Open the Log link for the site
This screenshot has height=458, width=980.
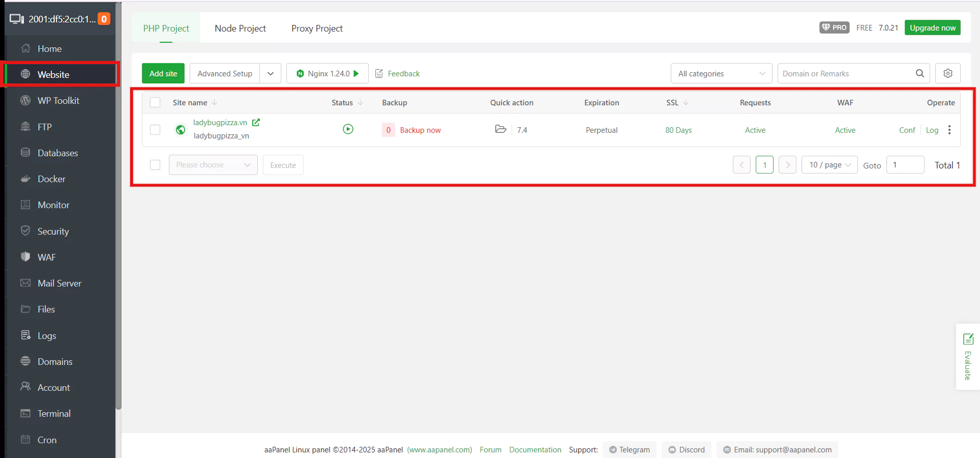coord(932,130)
